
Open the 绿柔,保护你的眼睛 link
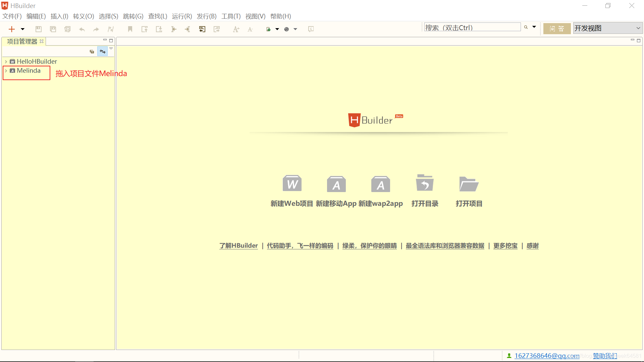coord(370,246)
